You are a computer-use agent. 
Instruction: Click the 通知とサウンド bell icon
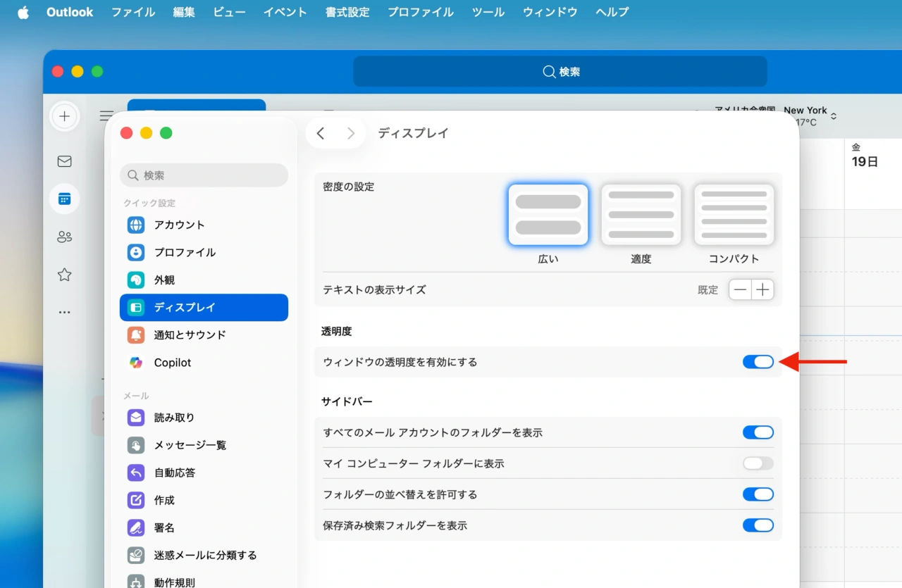click(x=136, y=334)
